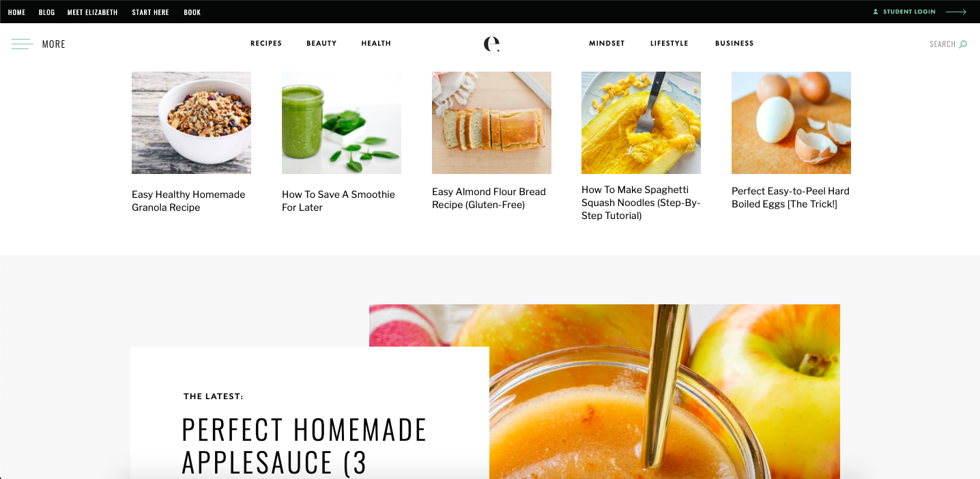The height and width of the screenshot is (479, 980).
Task: Click the granola bowl thumbnail
Action: tap(191, 123)
